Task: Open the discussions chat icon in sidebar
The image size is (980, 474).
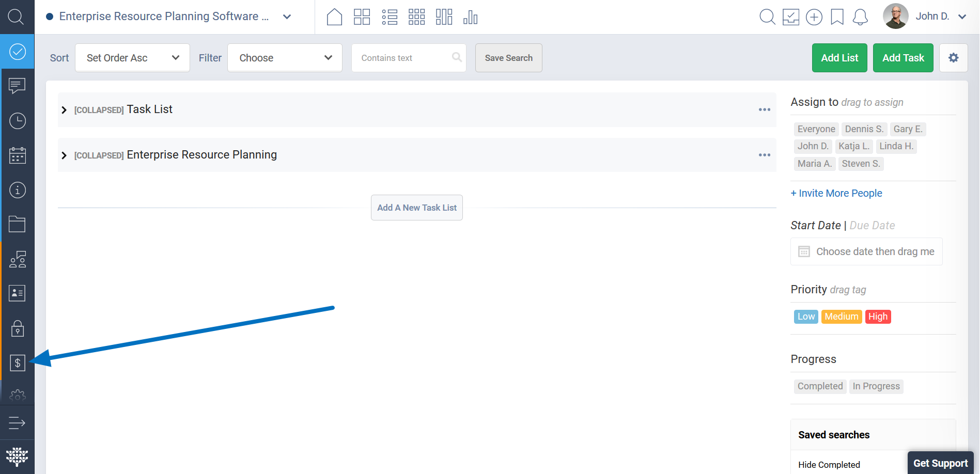Action: (17, 86)
